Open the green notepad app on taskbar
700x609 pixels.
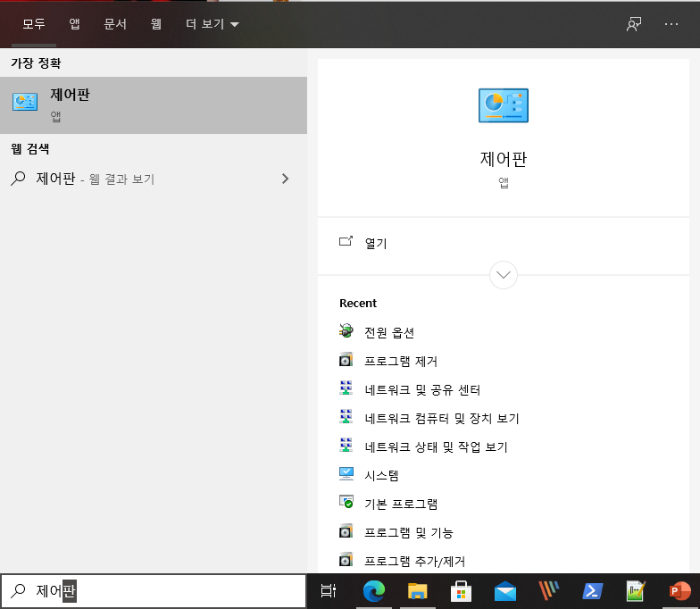(x=636, y=591)
